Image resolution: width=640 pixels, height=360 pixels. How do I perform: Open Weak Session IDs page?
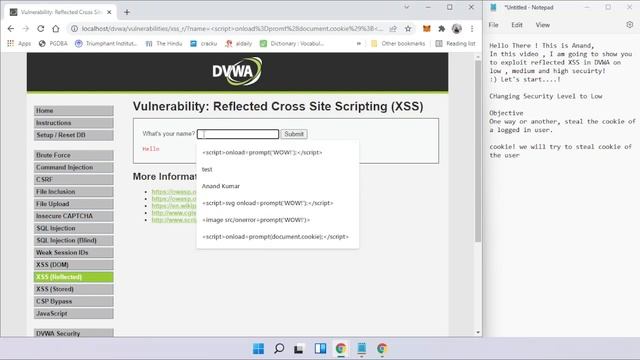pos(73,253)
